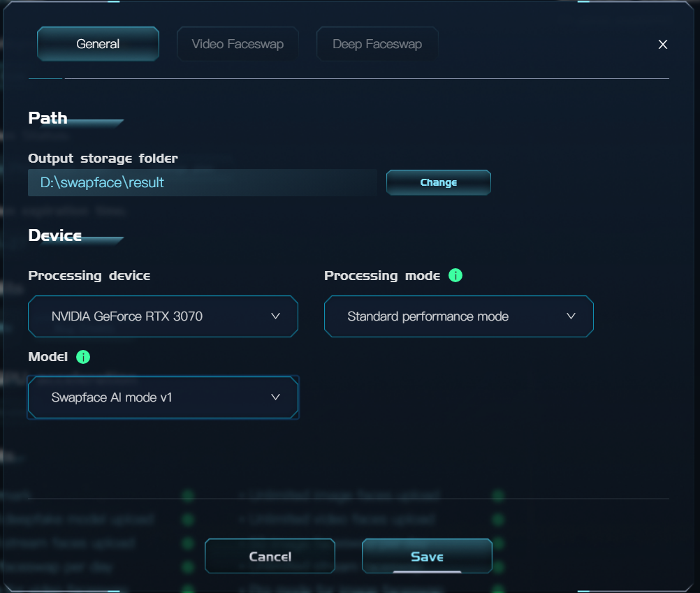Click the X to close the settings dialog
This screenshot has width=700, height=593.
point(662,44)
